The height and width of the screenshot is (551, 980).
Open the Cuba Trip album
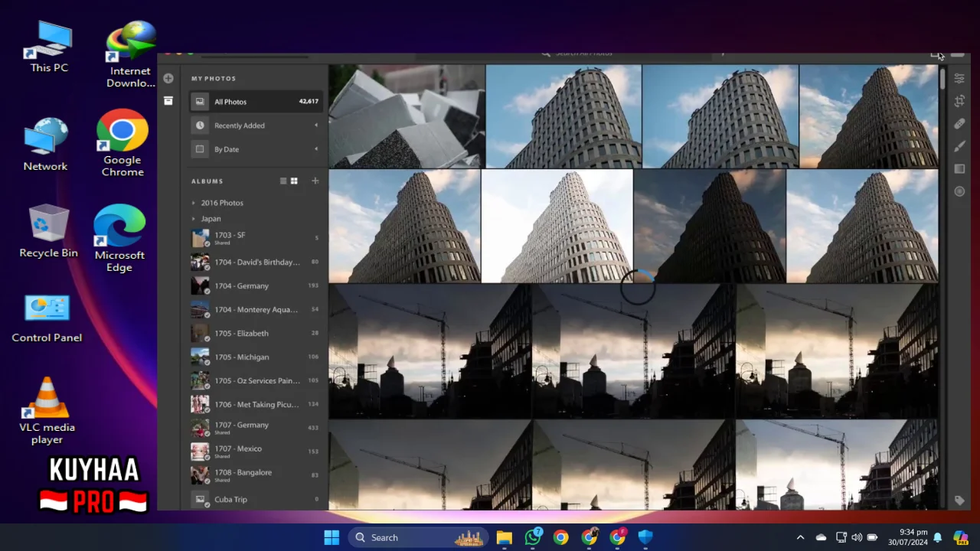click(x=256, y=499)
